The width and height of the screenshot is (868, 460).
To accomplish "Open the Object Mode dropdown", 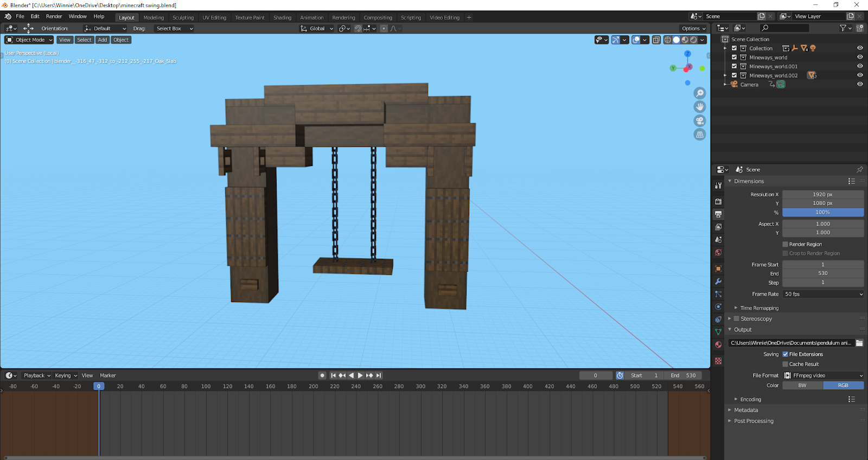I will 29,40.
